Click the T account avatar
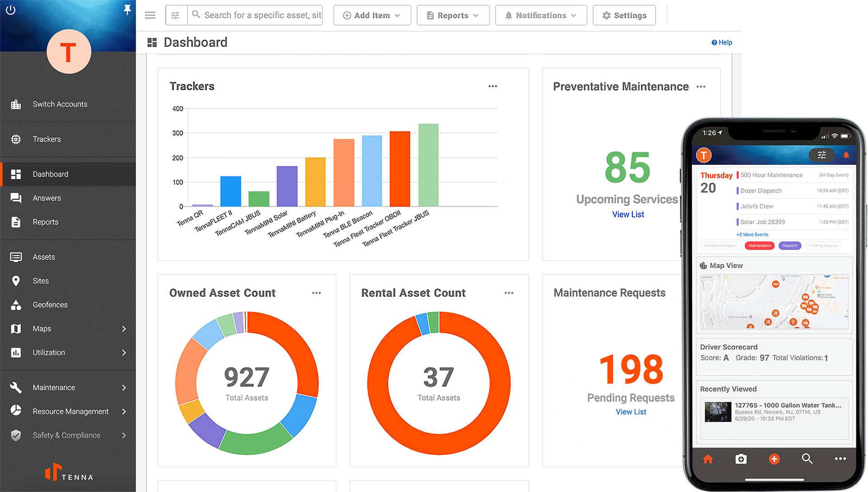The image size is (868, 492). tap(69, 52)
